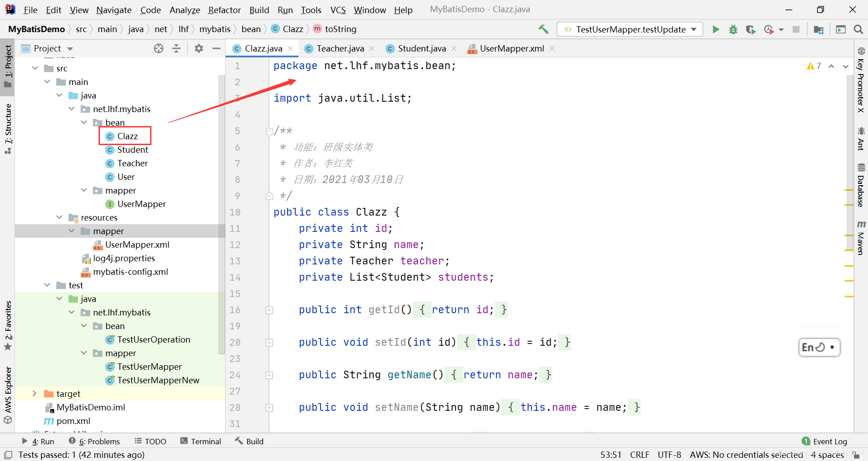
Task: Click the locate target crosshair icon
Action: point(158,48)
